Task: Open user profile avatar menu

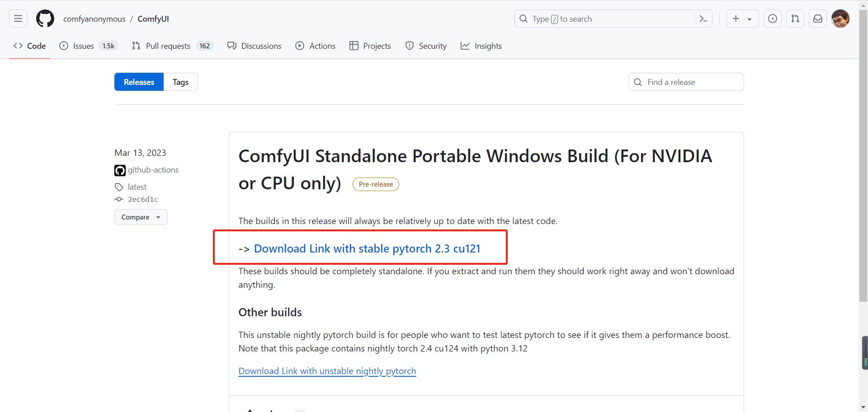Action: tap(840, 19)
